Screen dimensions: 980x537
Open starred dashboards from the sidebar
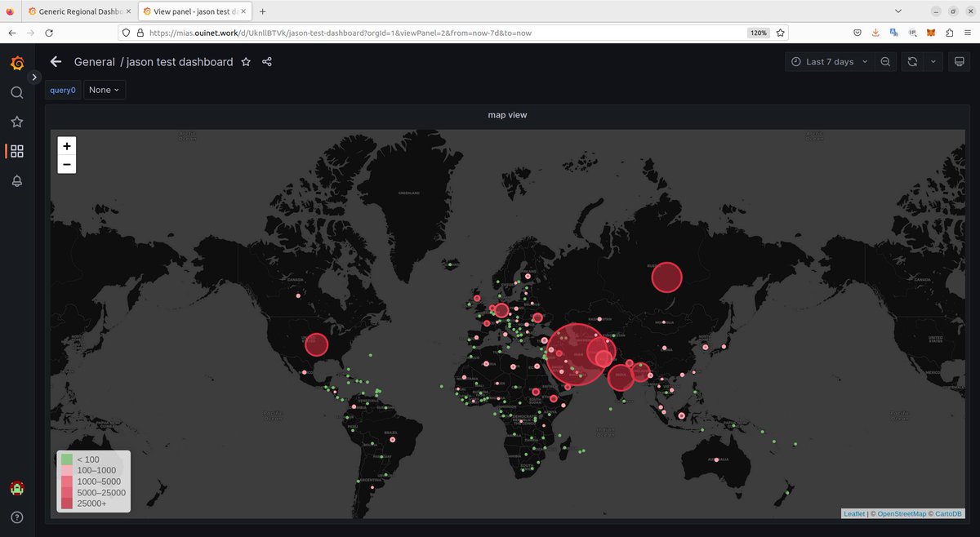coord(17,122)
